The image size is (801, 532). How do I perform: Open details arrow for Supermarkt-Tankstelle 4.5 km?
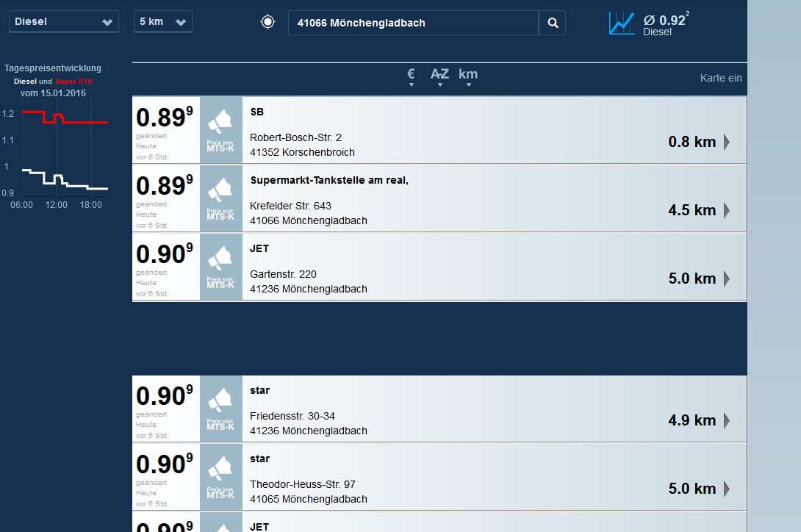coord(727,211)
